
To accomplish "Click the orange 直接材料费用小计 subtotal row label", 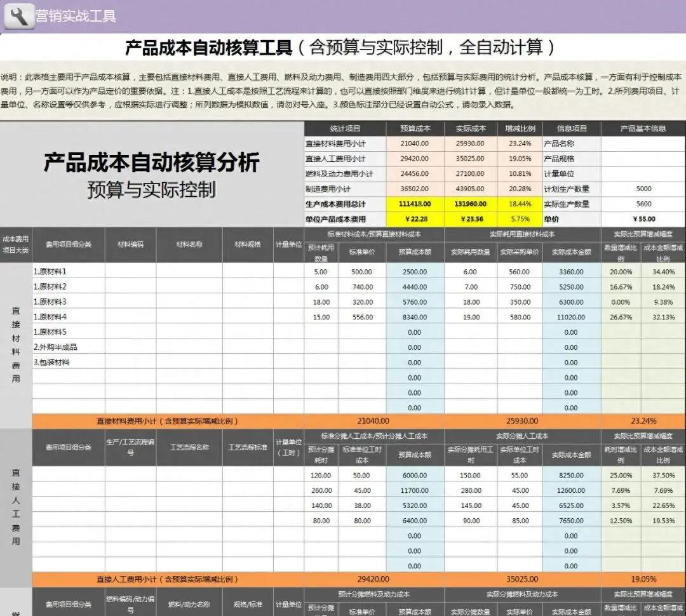I will (x=168, y=421).
